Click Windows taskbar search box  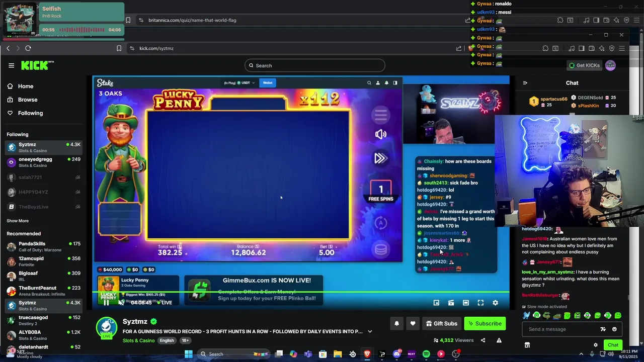(234, 354)
